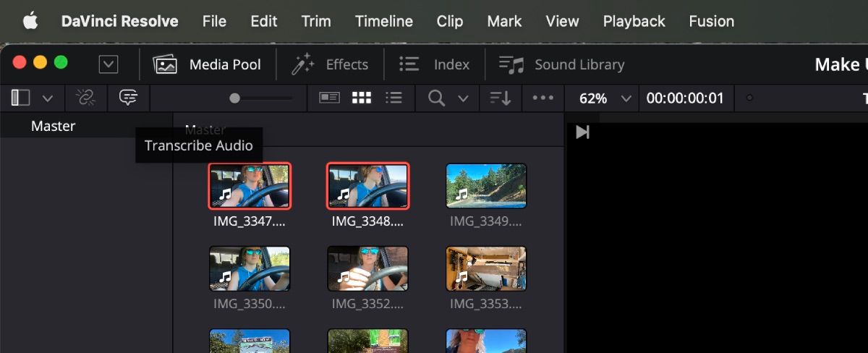This screenshot has height=353, width=868.
Task: Expand the search filter dropdown arrow
Action: 463,98
